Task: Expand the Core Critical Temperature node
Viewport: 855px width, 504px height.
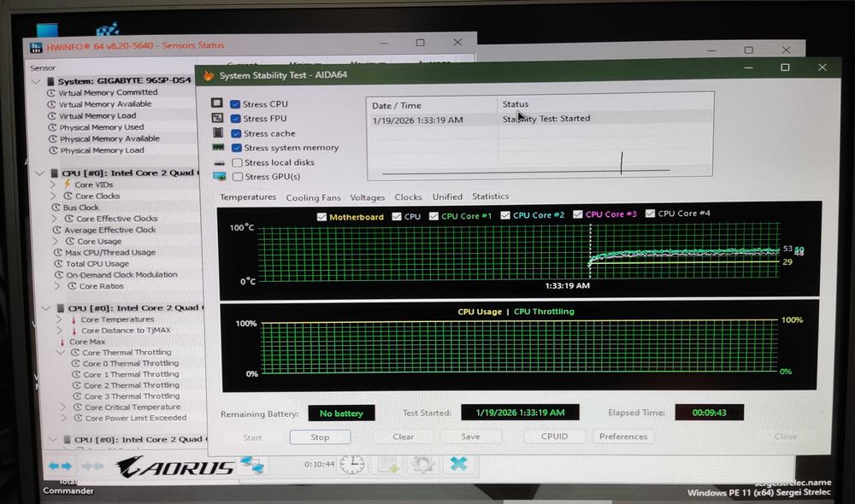Action: pos(62,407)
